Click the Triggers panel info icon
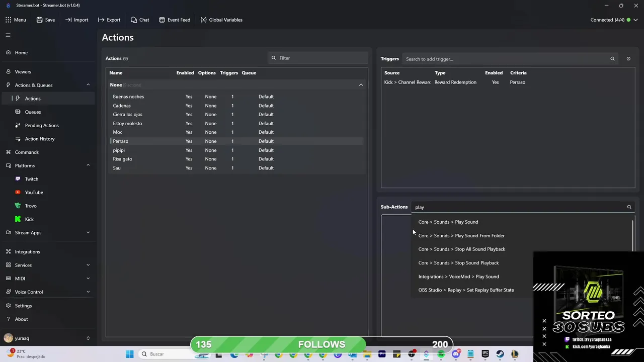This screenshot has height=362, width=644. (x=628, y=59)
